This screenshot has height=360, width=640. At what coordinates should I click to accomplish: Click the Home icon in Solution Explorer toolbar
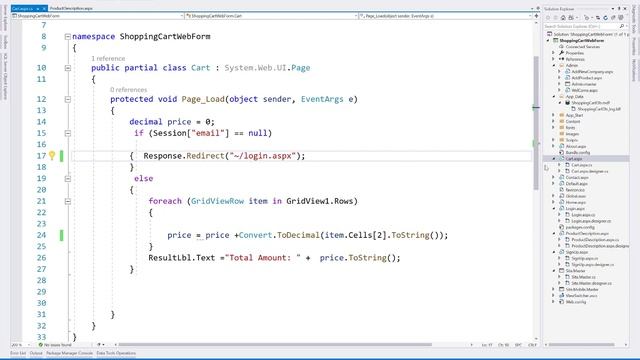(x=563, y=18)
